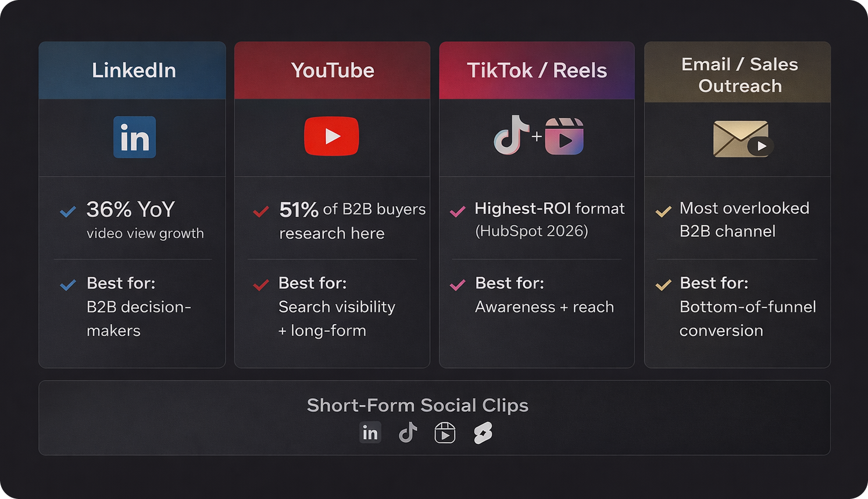Image resolution: width=868 pixels, height=499 pixels.
Task: Click the email envelope video icon
Action: pyautogui.click(x=743, y=139)
